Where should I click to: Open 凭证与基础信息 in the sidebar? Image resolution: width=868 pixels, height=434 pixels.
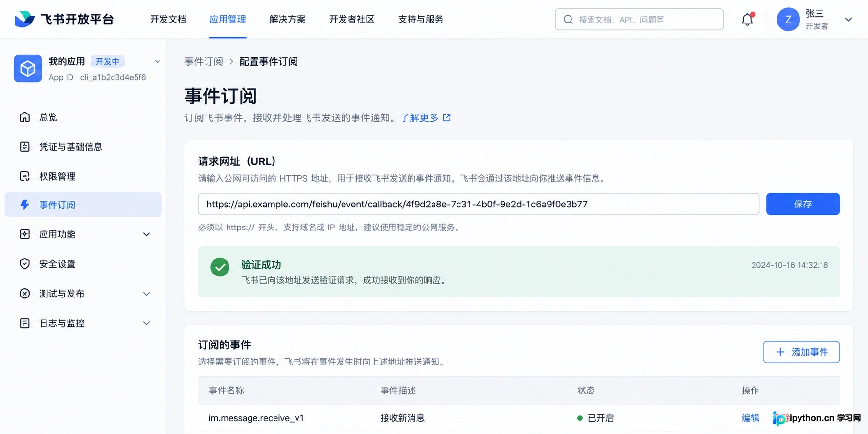[x=83, y=147]
